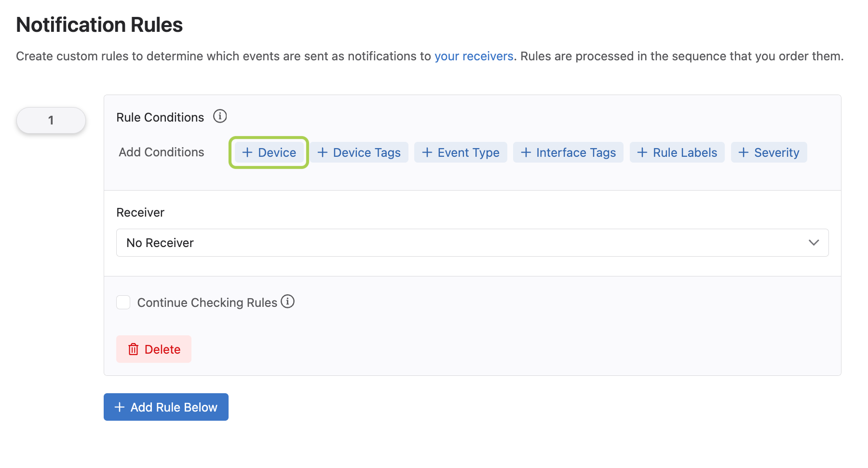Click the plus icon on the Device condition

pyautogui.click(x=247, y=152)
